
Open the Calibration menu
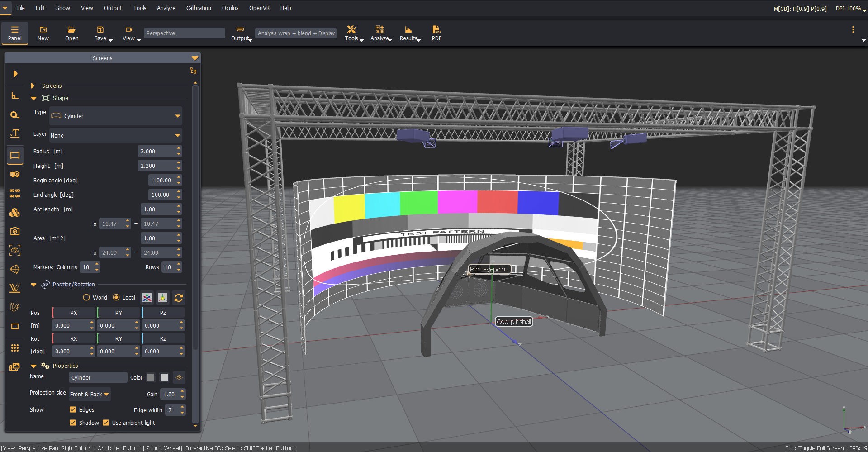[199, 8]
